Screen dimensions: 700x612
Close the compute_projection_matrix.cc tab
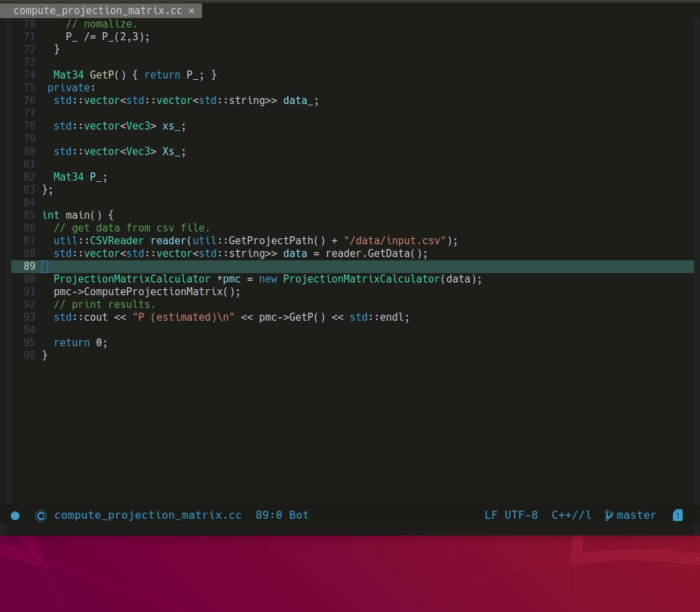point(191,11)
